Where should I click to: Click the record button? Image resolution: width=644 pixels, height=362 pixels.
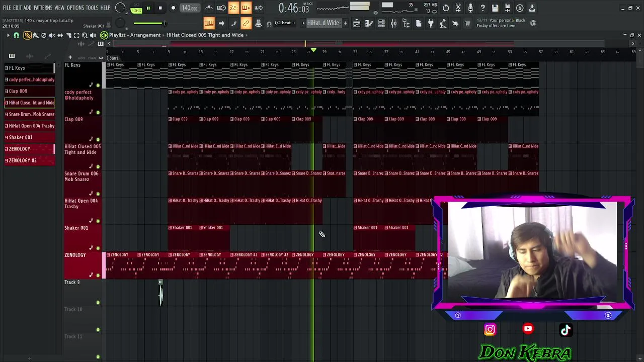(173, 8)
